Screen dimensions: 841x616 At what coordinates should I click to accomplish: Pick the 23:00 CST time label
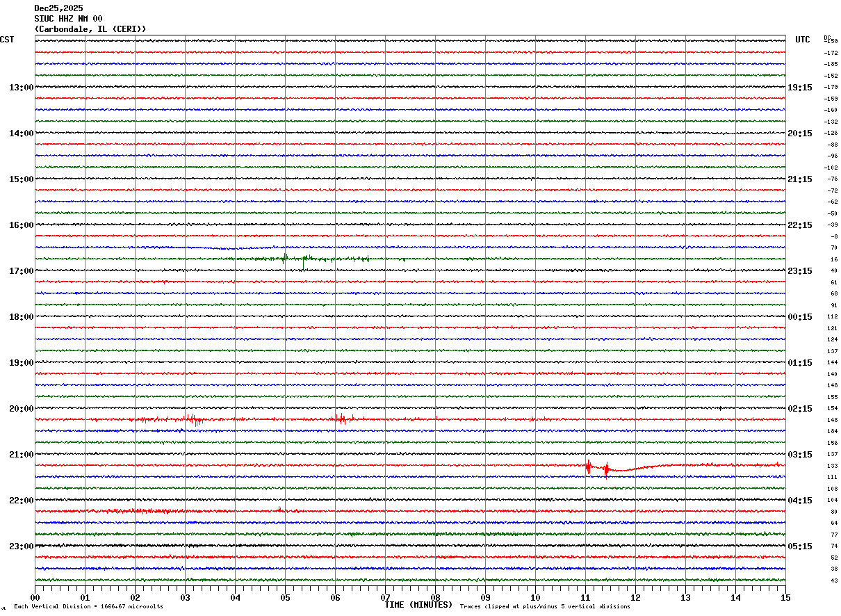pos(21,546)
